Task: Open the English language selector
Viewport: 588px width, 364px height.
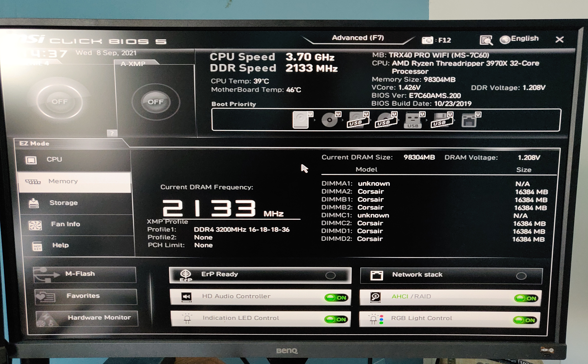Action: [x=519, y=39]
